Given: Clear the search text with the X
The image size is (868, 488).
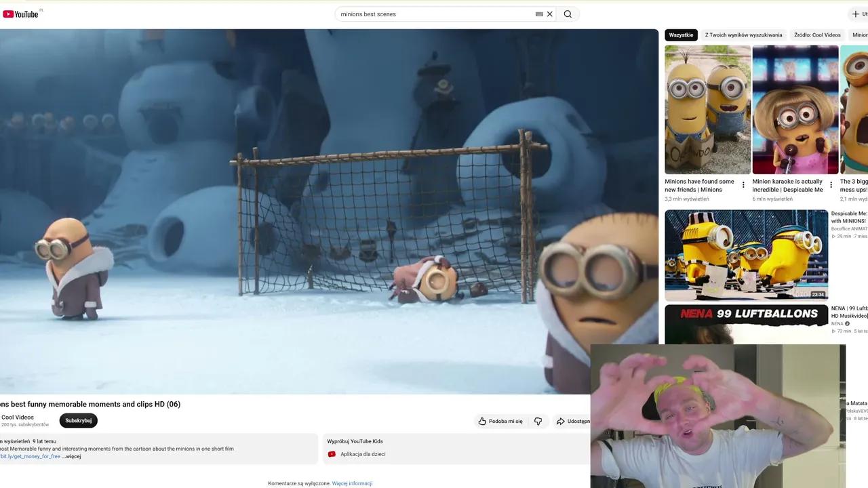Looking at the screenshot, I should click(550, 14).
